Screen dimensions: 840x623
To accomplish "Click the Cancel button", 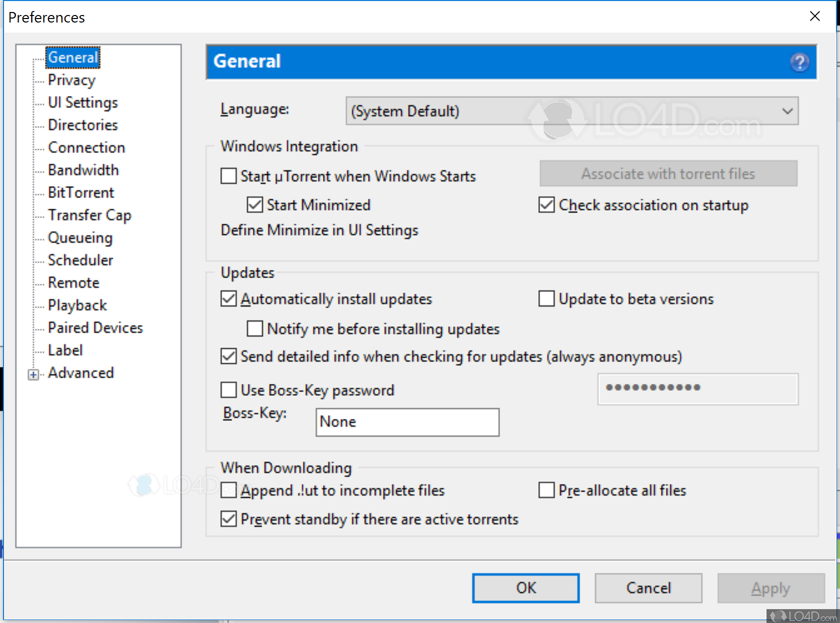I will click(648, 588).
